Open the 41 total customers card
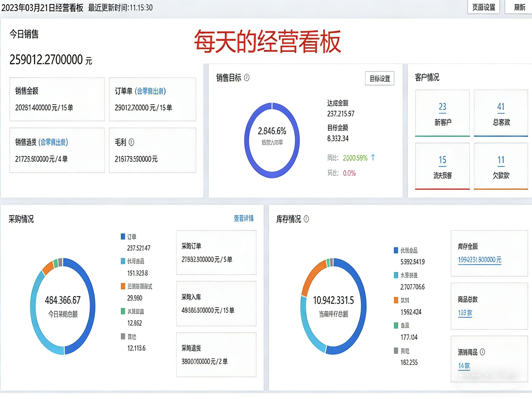Screen dimensions: 532x399 (x=501, y=113)
